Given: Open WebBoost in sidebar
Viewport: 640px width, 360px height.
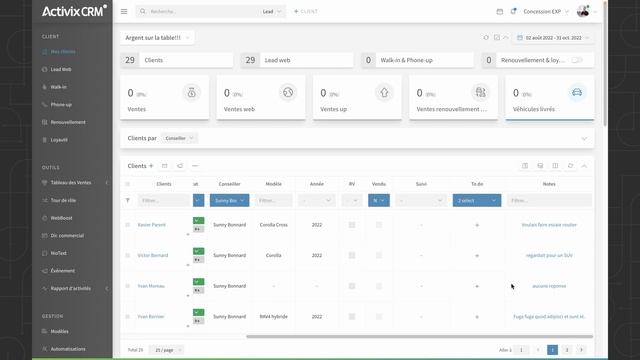Looking at the screenshot, I should tap(61, 218).
